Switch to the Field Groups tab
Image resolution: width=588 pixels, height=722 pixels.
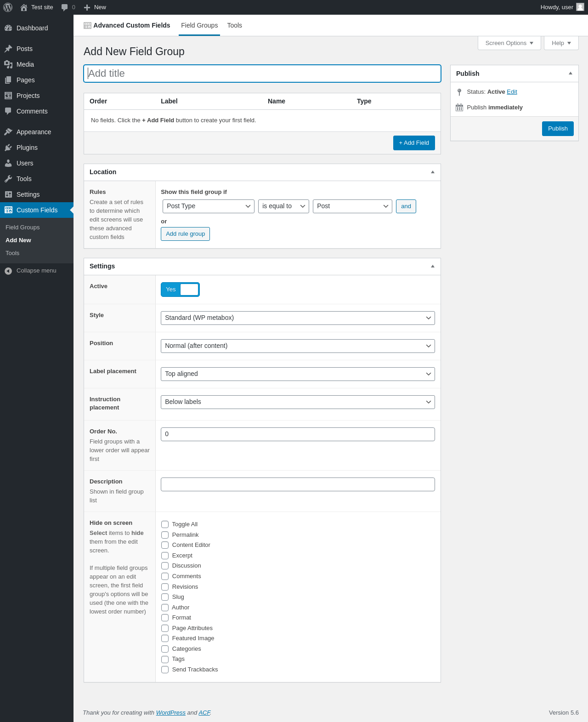coord(199,26)
